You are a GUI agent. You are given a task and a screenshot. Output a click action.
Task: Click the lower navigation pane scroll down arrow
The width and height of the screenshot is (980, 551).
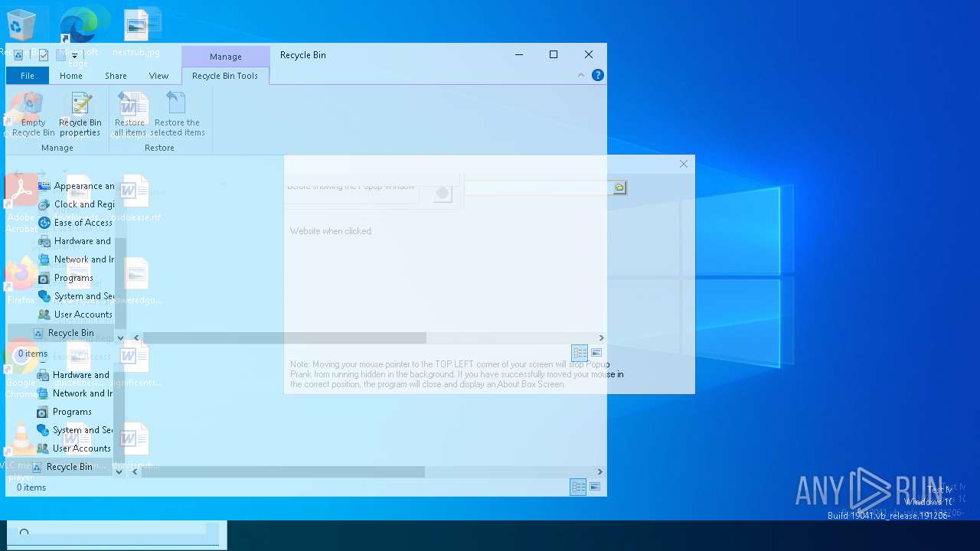(119, 471)
